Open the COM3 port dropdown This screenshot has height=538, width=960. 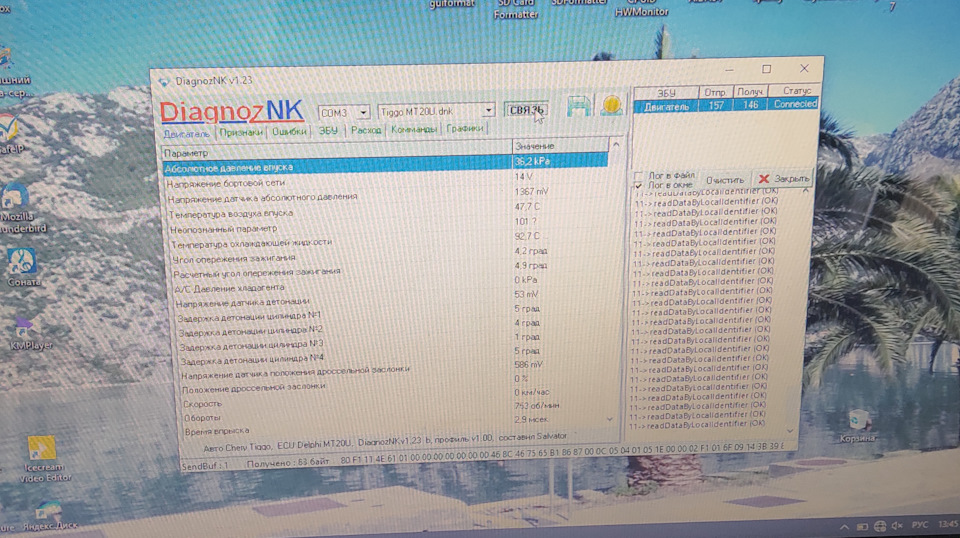363,113
